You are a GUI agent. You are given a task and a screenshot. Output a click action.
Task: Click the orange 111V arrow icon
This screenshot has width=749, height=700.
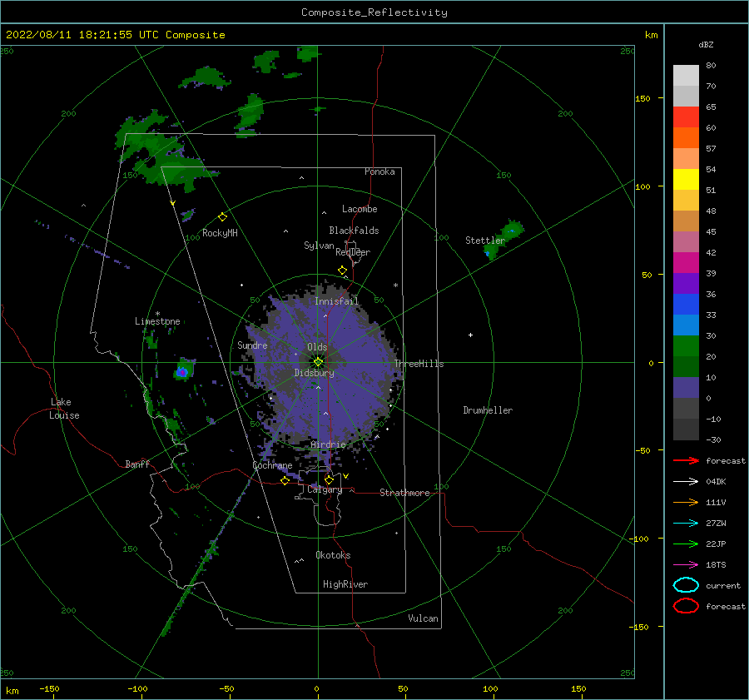click(x=686, y=502)
